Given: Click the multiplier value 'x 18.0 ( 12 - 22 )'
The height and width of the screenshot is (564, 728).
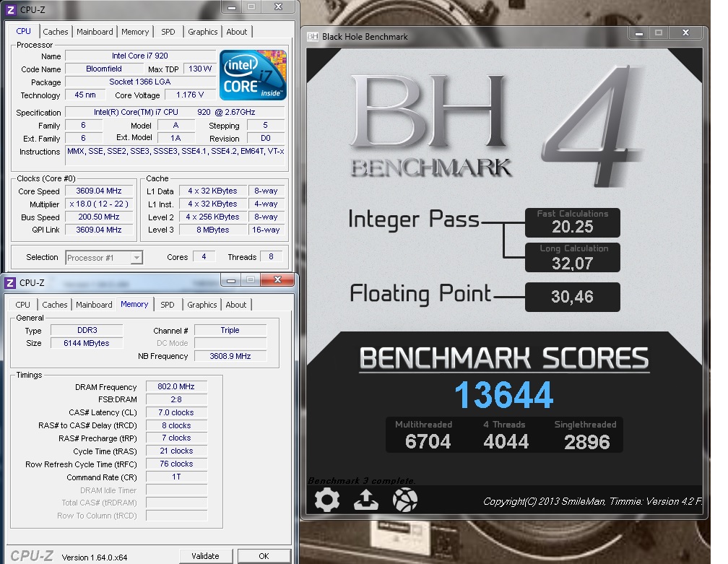Looking at the screenshot, I should coord(99,204).
